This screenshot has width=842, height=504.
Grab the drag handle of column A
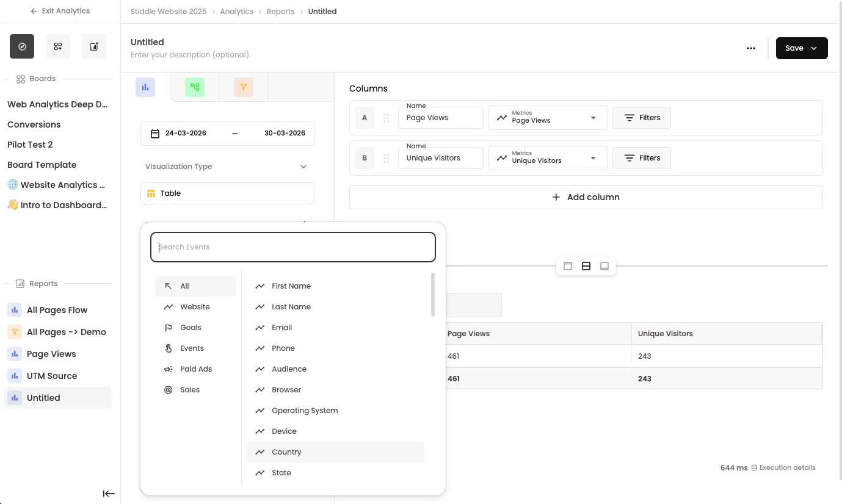386,118
